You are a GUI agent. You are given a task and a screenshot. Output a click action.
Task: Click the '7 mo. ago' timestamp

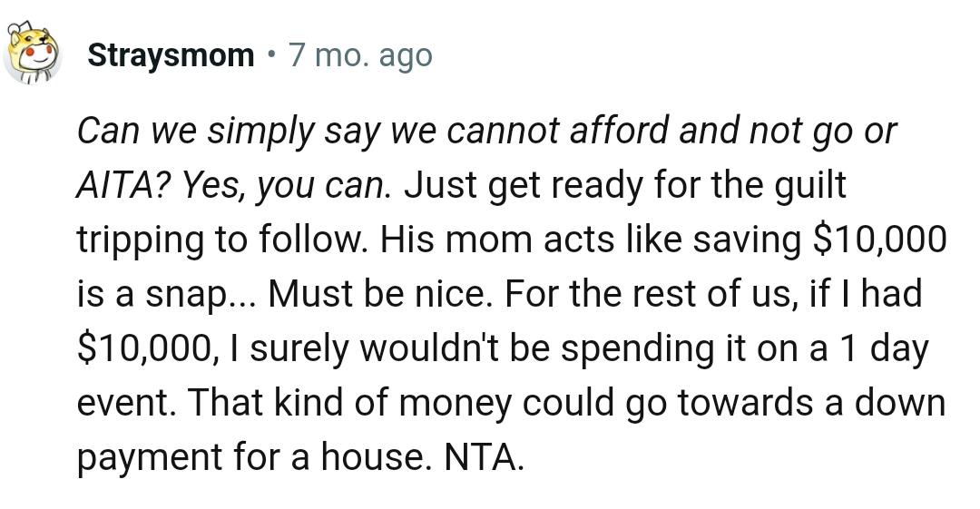point(359,56)
